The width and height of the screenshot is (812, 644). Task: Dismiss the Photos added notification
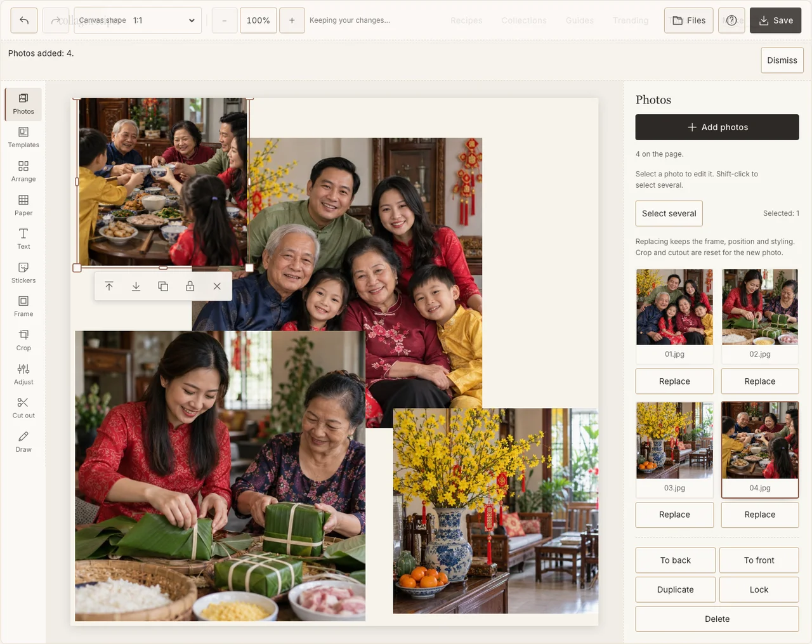tap(782, 60)
